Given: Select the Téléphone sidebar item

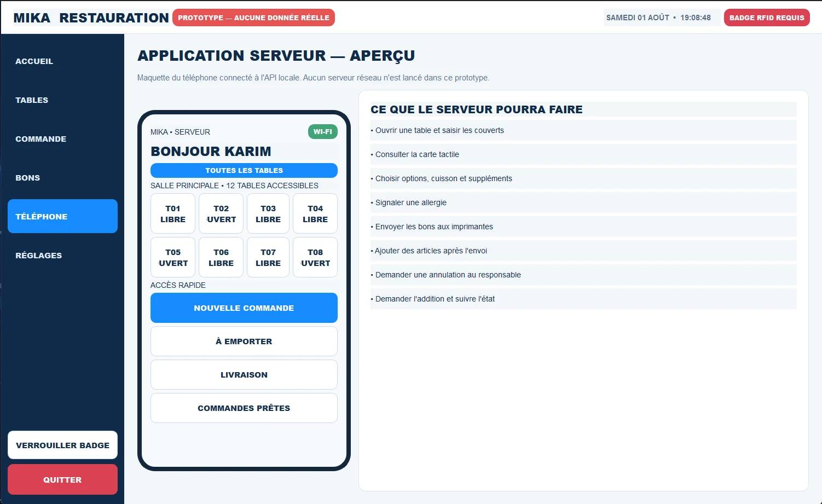Looking at the screenshot, I should pos(62,216).
